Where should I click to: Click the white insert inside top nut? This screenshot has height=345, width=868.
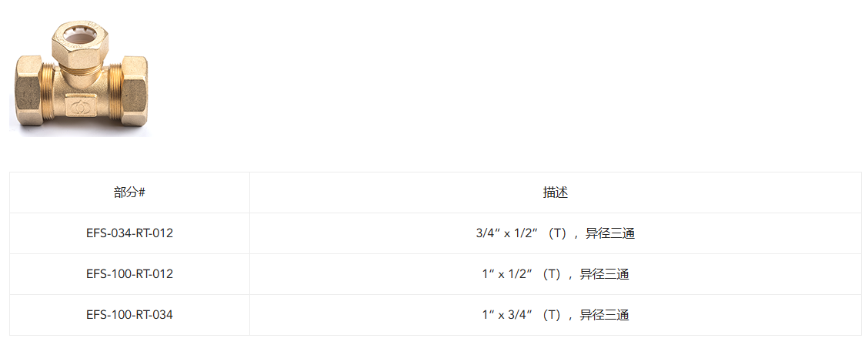pos(81,36)
